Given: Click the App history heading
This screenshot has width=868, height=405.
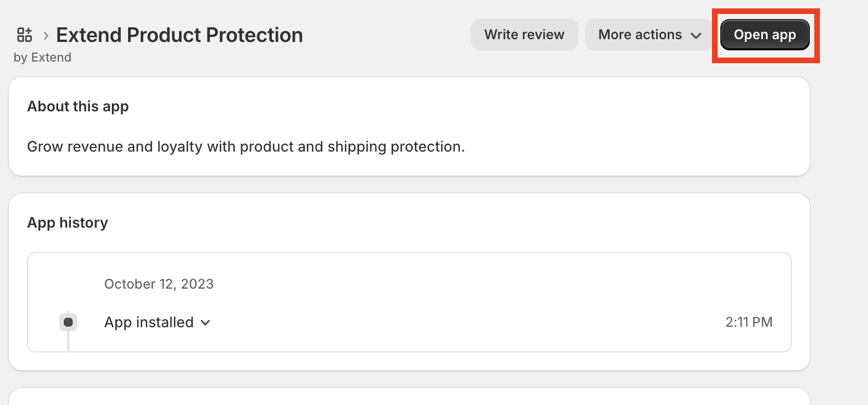Looking at the screenshot, I should [68, 223].
